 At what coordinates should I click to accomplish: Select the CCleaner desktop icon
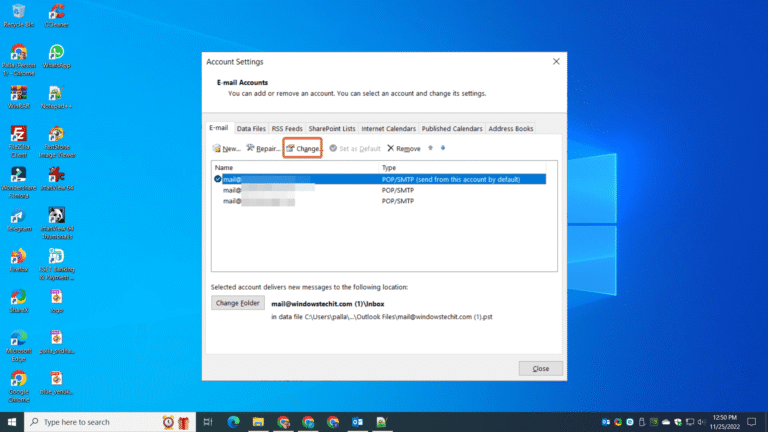pyautogui.click(x=56, y=15)
